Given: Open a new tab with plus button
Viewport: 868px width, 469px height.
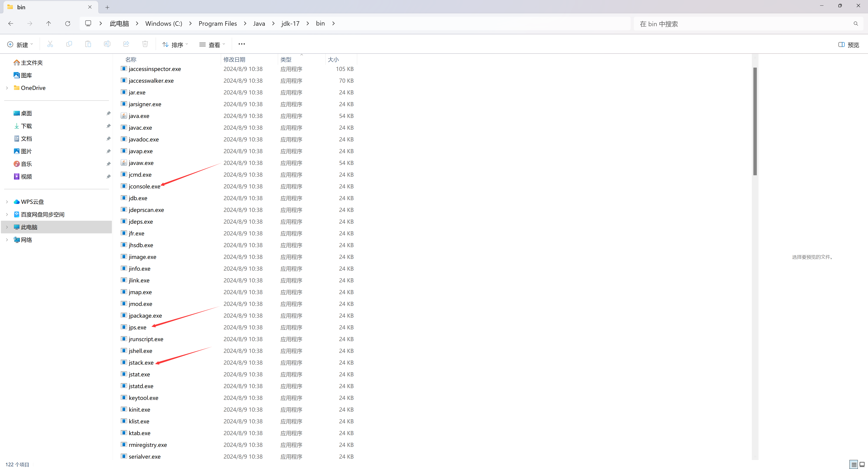Looking at the screenshot, I should click(107, 7).
